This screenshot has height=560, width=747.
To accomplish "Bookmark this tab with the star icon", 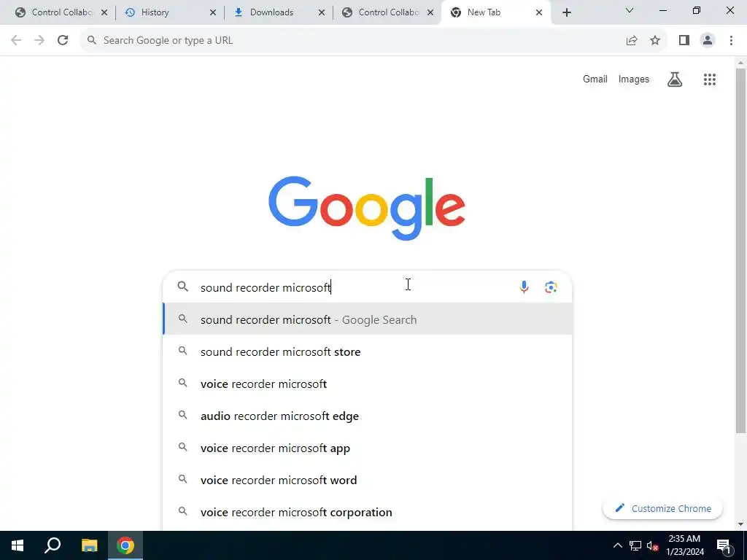I will click(x=655, y=41).
